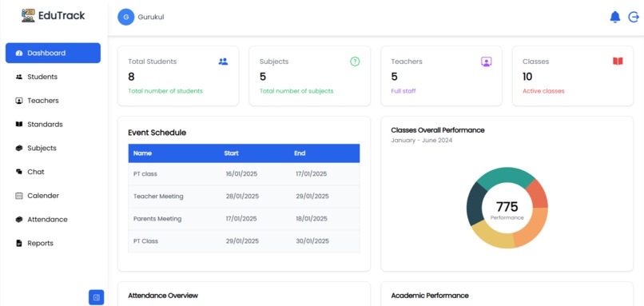
Task: Select the Classes card
Action: click(573, 76)
